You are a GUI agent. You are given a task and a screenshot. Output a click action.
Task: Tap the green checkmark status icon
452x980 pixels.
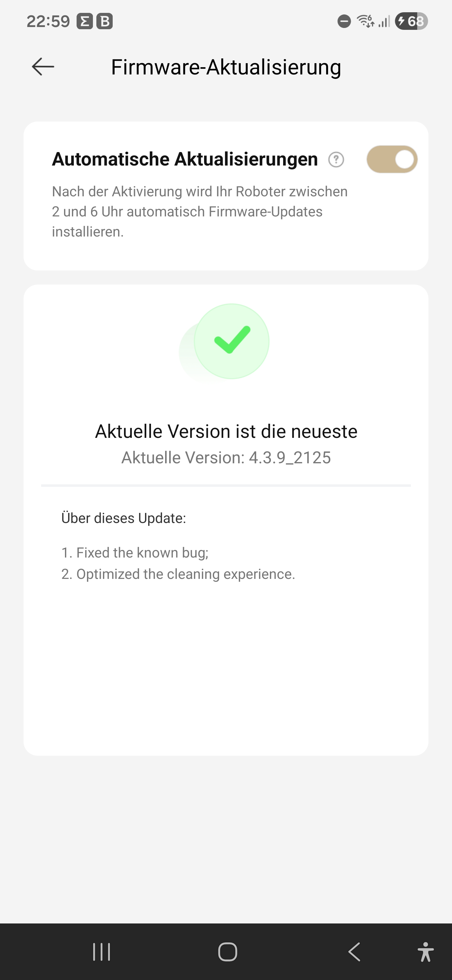(232, 341)
